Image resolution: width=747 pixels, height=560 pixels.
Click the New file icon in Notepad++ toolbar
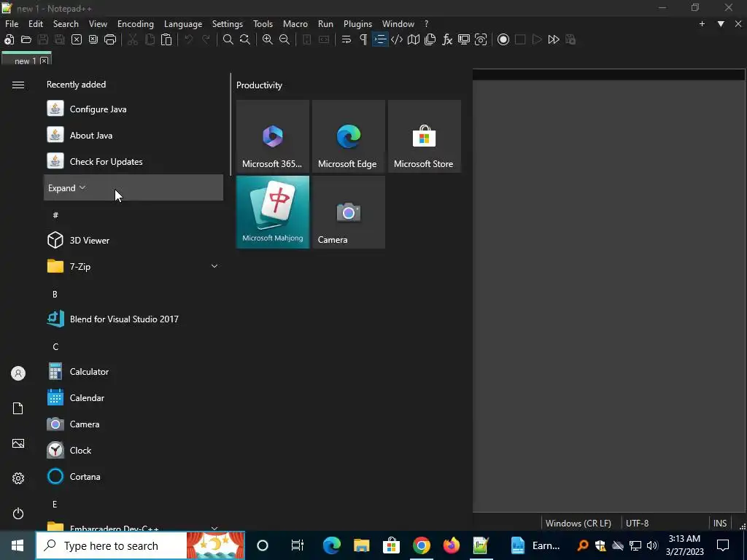9,39
